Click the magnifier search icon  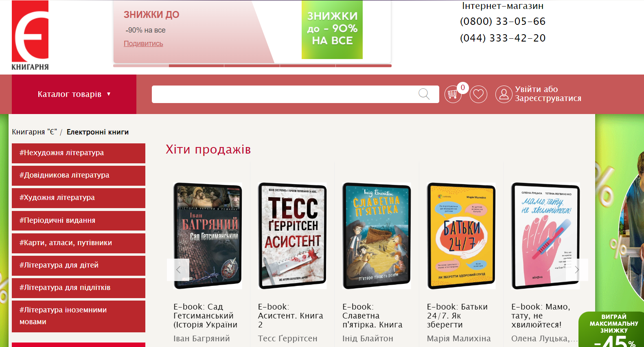424,94
